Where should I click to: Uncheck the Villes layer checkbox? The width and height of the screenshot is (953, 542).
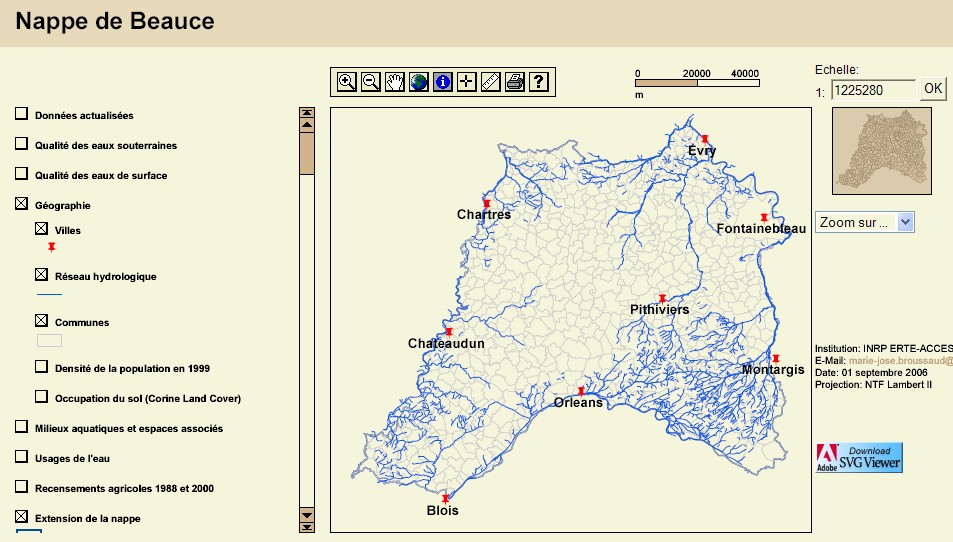coord(42,229)
